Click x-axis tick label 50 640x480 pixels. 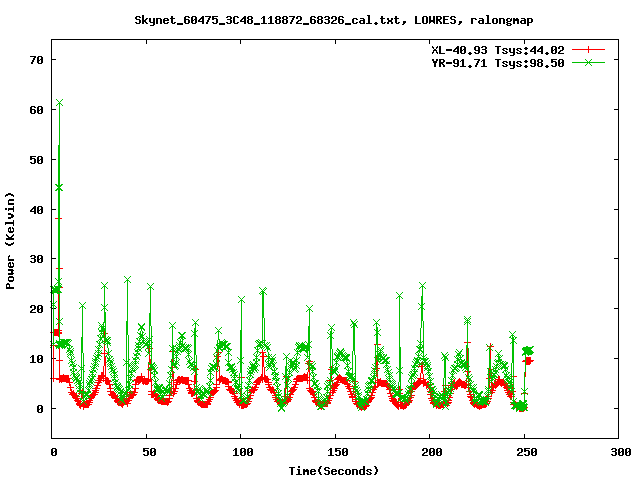pos(149,452)
